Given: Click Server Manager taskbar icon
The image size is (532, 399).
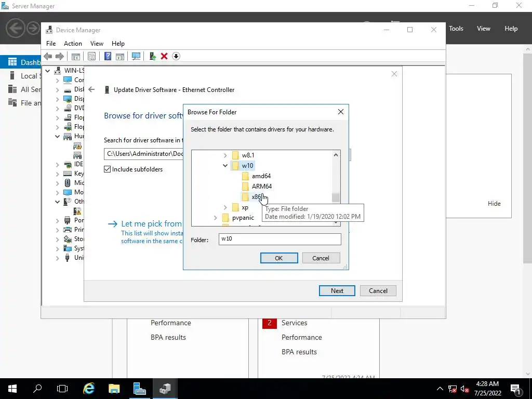Looking at the screenshot, I should click(139, 389).
